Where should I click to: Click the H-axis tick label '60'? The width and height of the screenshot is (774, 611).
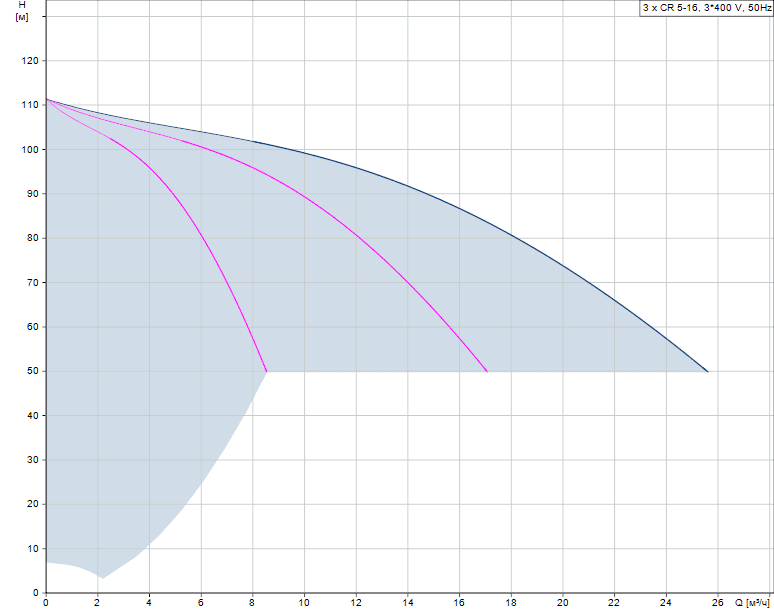click(33, 327)
